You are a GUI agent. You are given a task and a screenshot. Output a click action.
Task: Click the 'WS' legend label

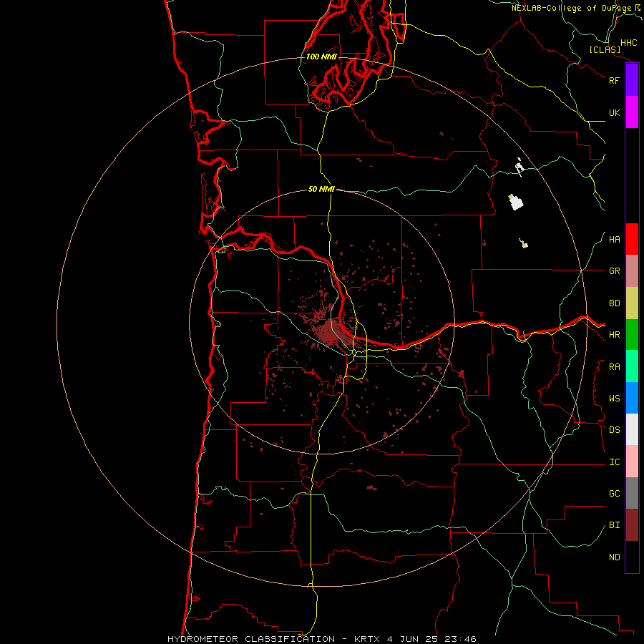tap(615, 399)
